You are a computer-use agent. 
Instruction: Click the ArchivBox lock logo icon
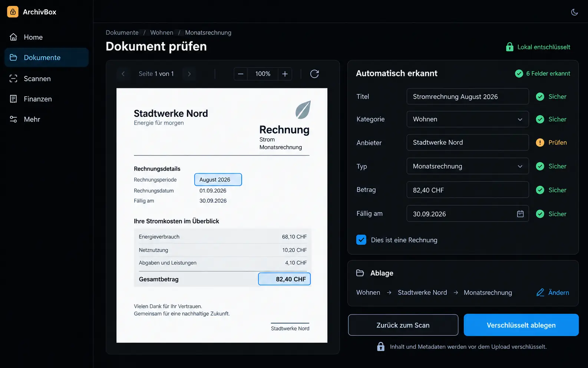click(x=13, y=12)
